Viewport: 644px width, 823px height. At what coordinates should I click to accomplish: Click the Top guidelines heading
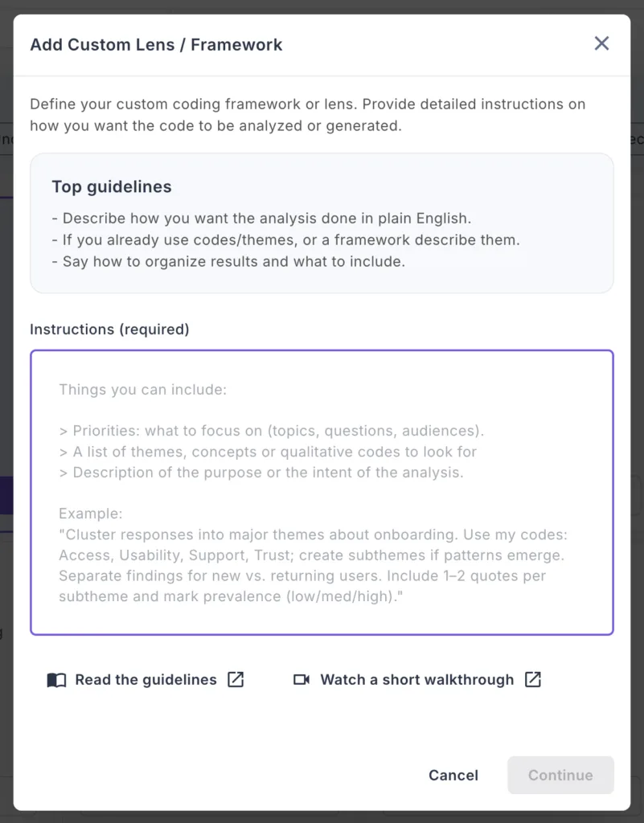pyautogui.click(x=112, y=187)
